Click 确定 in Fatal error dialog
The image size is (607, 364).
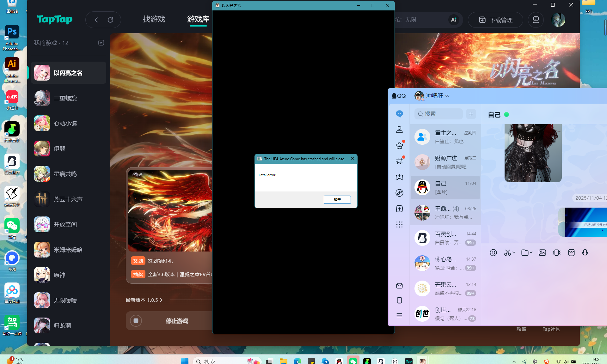tap(337, 200)
